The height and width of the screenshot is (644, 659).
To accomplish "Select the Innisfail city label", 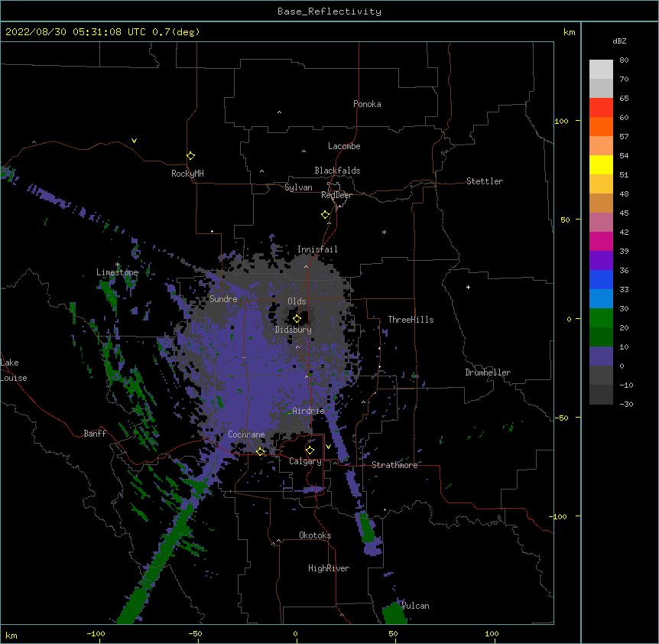I will pos(317,249).
